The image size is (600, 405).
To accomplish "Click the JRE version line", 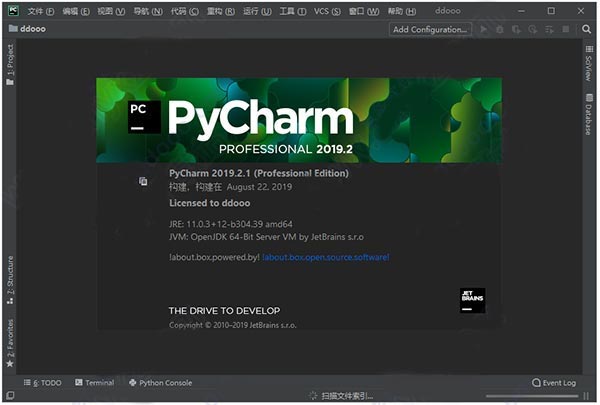I will (x=231, y=224).
